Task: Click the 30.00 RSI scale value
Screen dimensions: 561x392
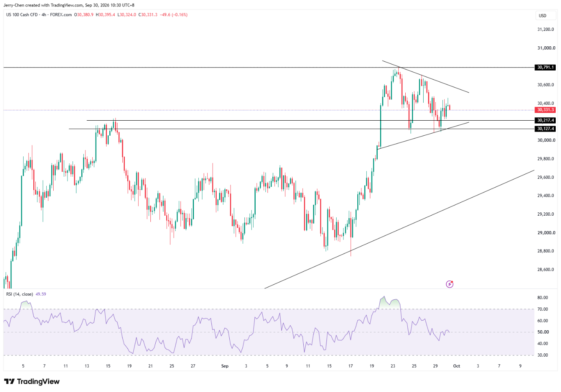Action: [x=543, y=355]
